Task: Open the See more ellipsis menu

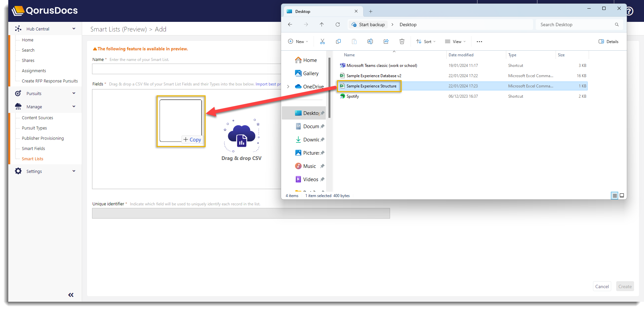Action: pyautogui.click(x=479, y=42)
